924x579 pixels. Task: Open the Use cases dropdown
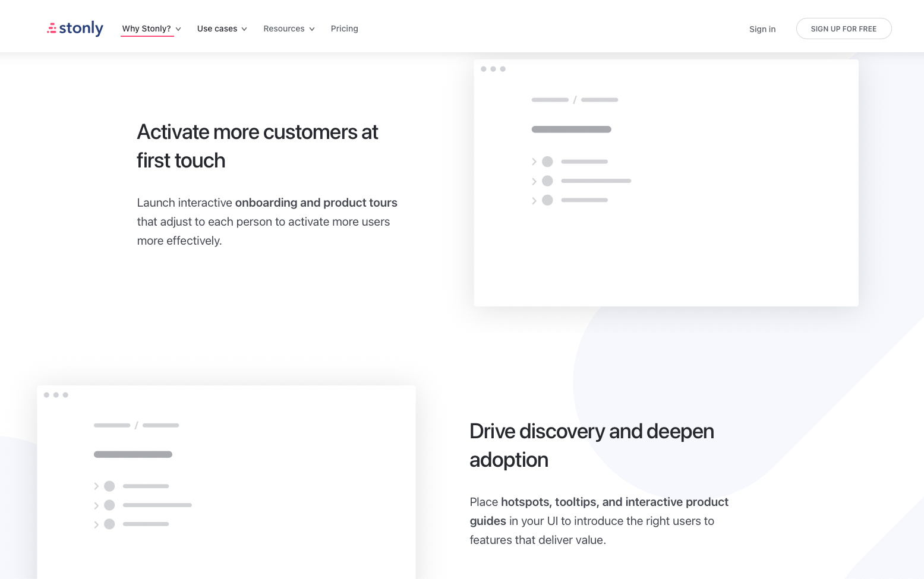[x=222, y=29]
